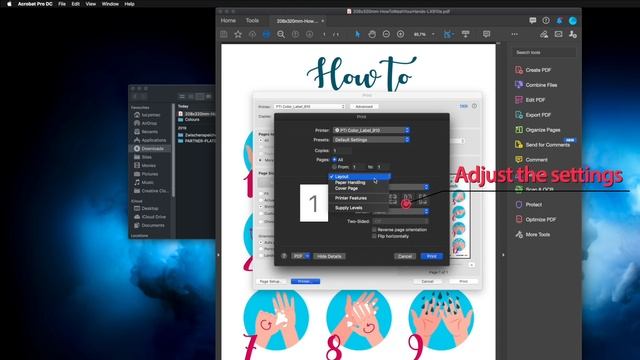Switch to the Home tab
640x360 pixels.
click(x=228, y=20)
